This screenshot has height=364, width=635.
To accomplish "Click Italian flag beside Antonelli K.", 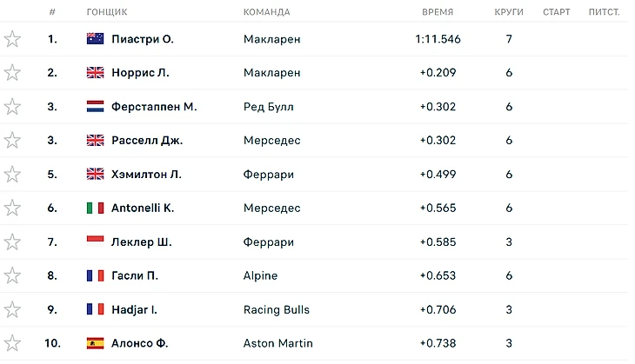I will click(96, 208).
